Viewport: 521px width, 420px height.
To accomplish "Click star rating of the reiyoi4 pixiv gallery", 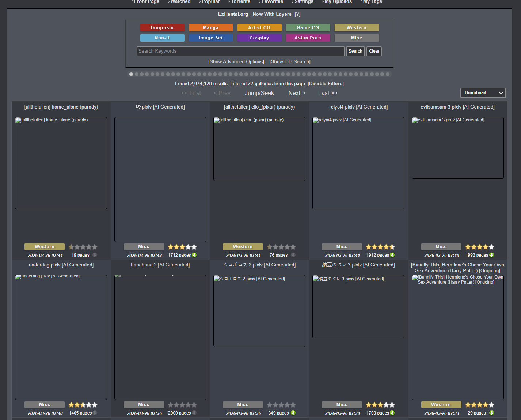I will pos(380,247).
